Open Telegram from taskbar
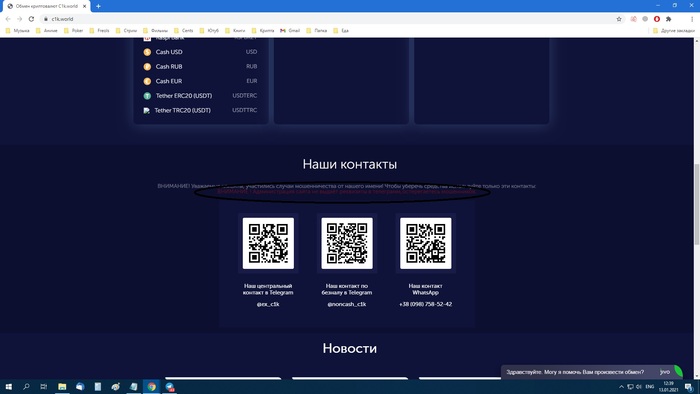Viewport: 700px width, 394px height. [170, 386]
